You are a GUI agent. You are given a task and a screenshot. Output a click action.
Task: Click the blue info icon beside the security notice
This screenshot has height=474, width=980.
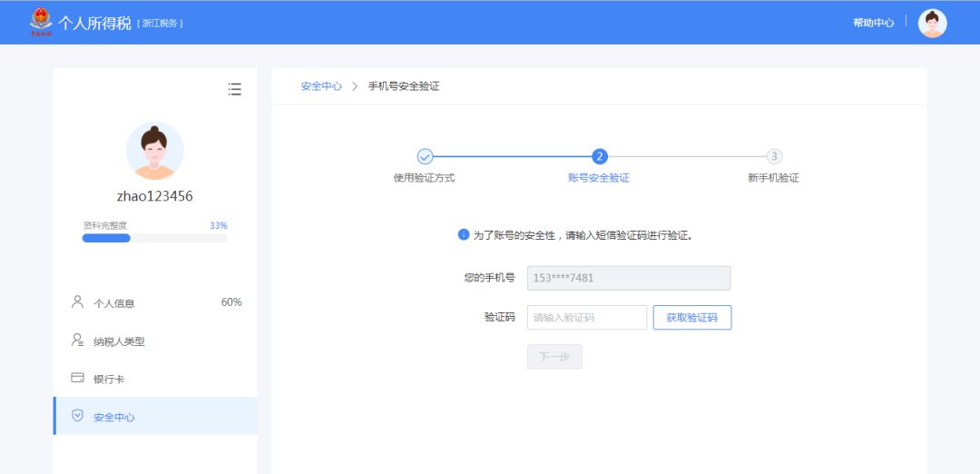tap(464, 234)
